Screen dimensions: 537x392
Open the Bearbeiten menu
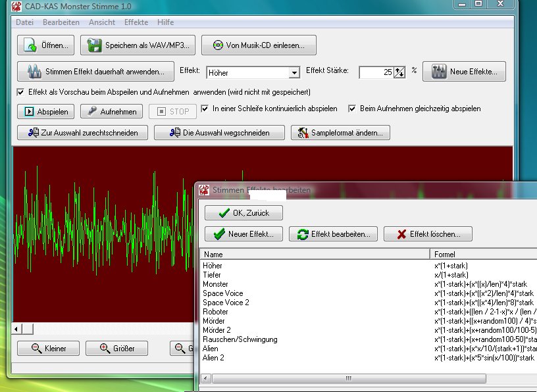61,22
